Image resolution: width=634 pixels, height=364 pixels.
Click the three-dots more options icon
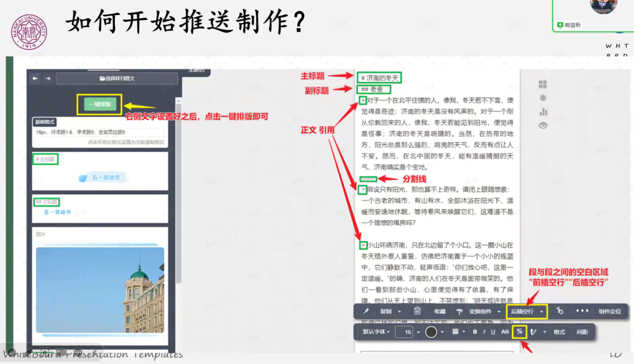tap(582, 311)
